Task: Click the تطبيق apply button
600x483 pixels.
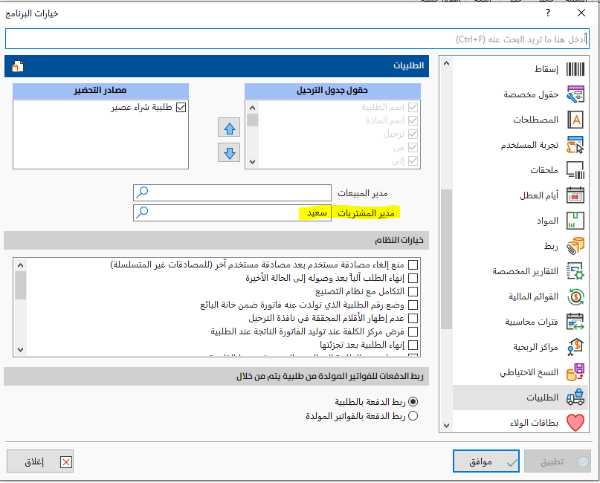Action: [557, 461]
